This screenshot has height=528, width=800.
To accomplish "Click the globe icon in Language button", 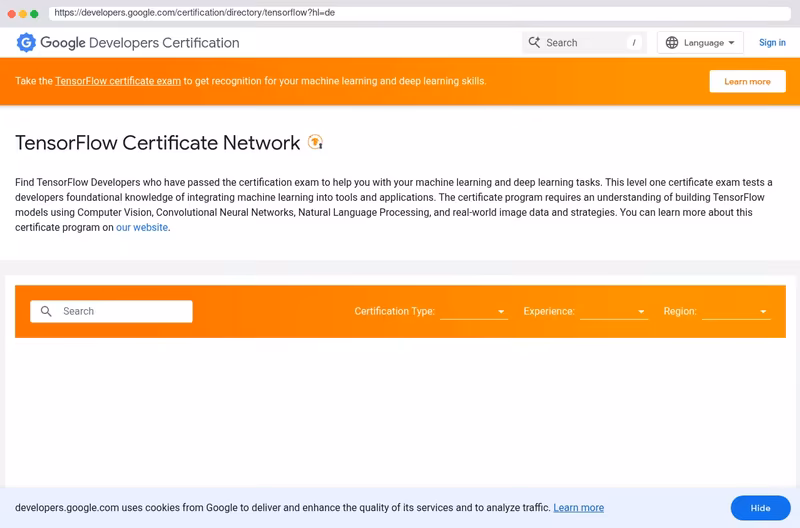I will [672, 43].
